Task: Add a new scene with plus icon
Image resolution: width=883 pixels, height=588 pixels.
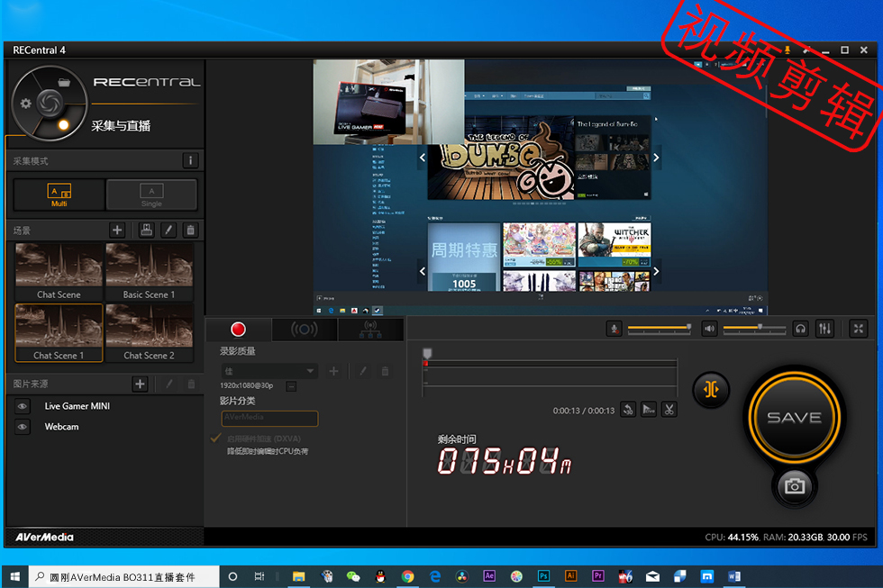Action: coord(116,231)
